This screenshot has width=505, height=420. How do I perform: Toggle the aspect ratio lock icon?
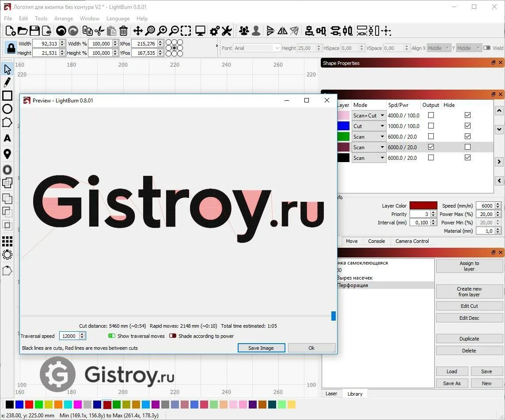[x=11, y=48]
